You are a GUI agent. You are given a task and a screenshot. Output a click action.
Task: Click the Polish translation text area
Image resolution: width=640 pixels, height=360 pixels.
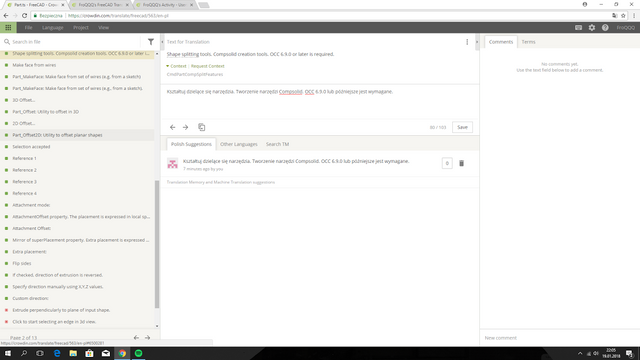tap(319, 102)
